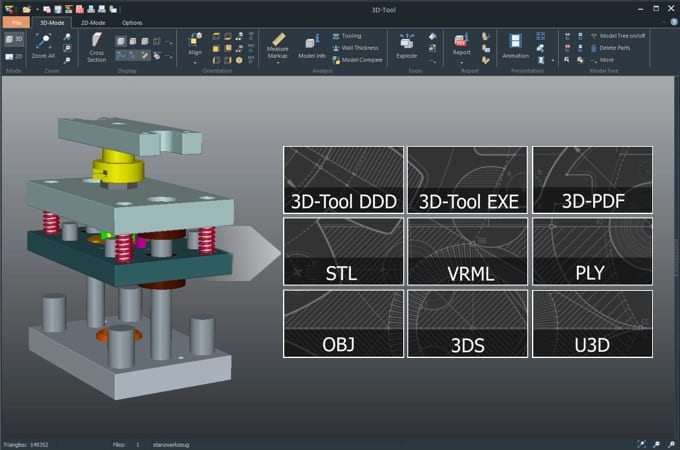Toggle the pencil-icon display option
The image size is (680, 450).
[x=145, y=55]
